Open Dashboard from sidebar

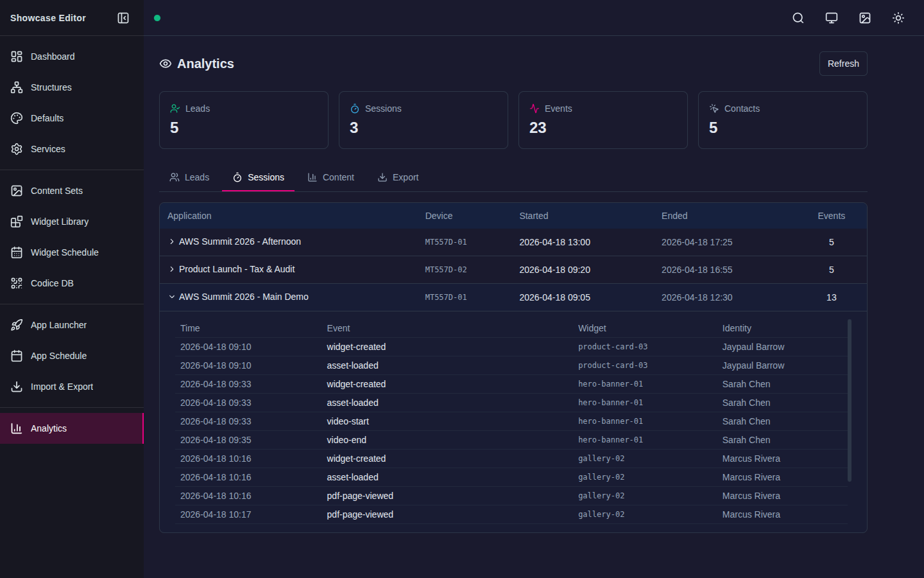tap(72, 57)
